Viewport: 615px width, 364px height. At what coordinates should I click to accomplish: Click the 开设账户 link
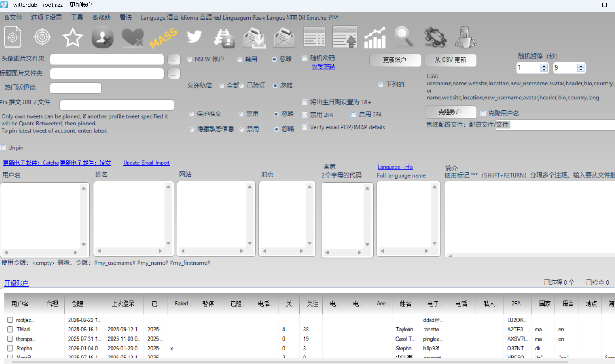coord(16,283)
